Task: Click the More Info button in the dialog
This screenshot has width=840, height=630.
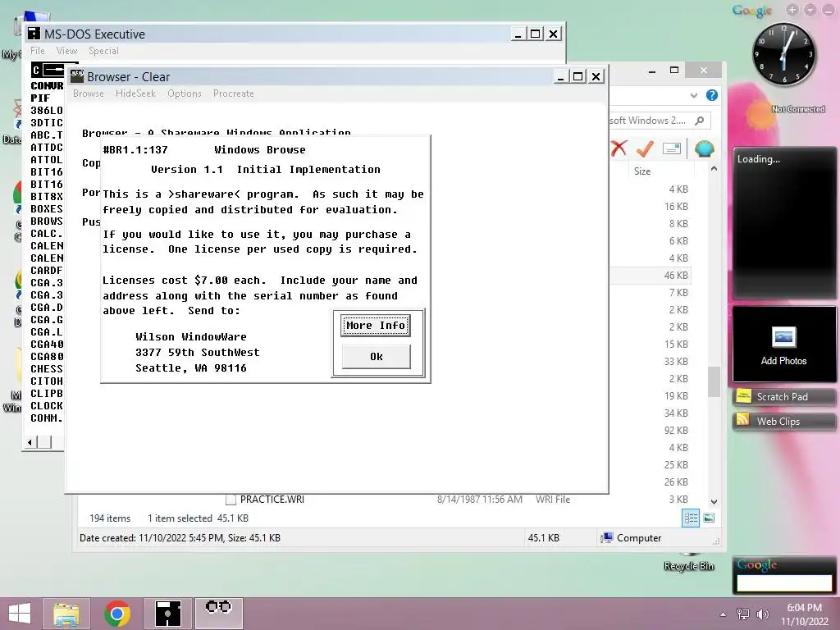Action: click(x=376, y=325)
